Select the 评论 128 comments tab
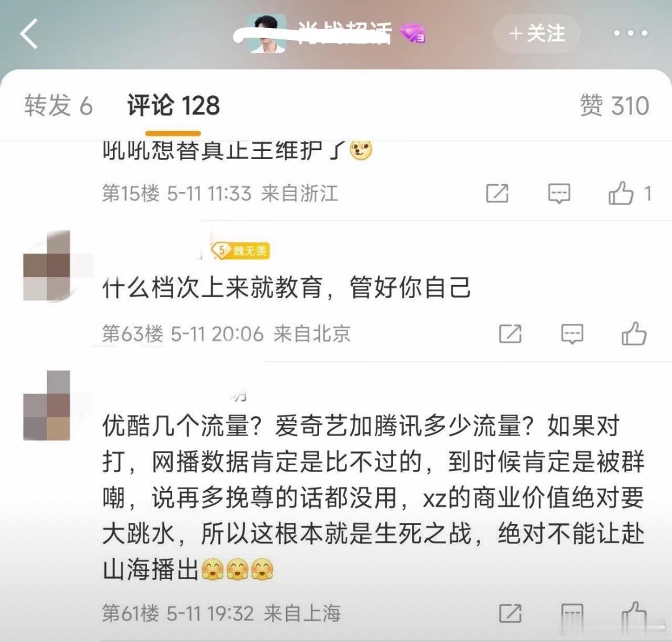The height and width of the screenshot is (642, 672). click(173, 105)
